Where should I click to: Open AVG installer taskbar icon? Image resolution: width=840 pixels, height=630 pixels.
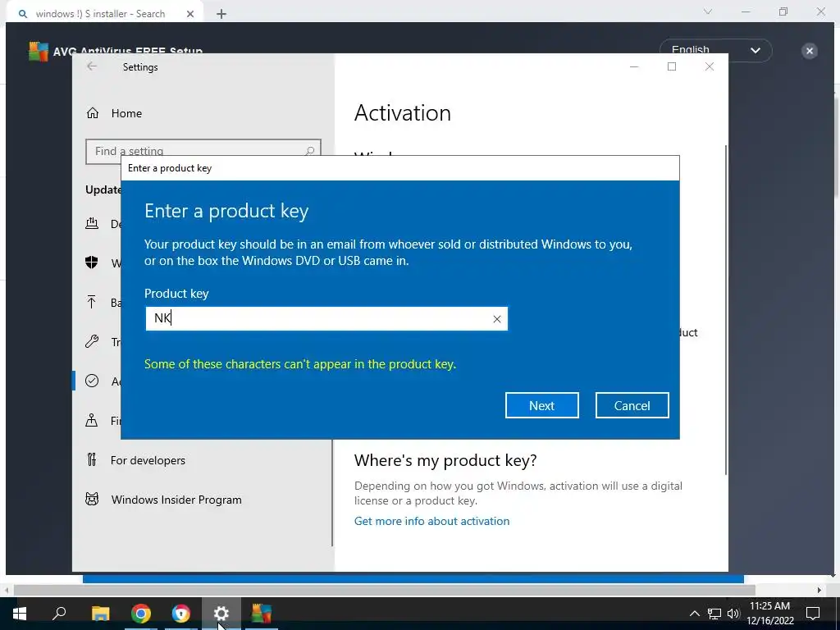(x=262, y=614)
